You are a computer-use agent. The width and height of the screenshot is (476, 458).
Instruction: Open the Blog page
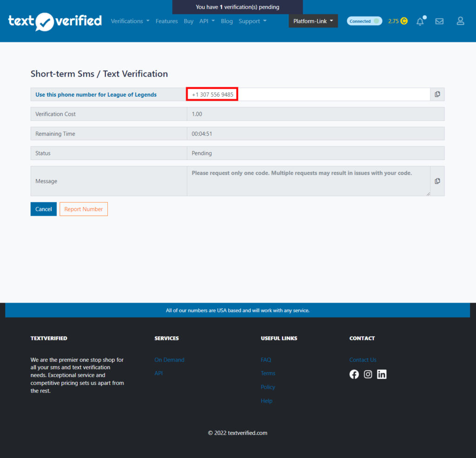(227, 21)
